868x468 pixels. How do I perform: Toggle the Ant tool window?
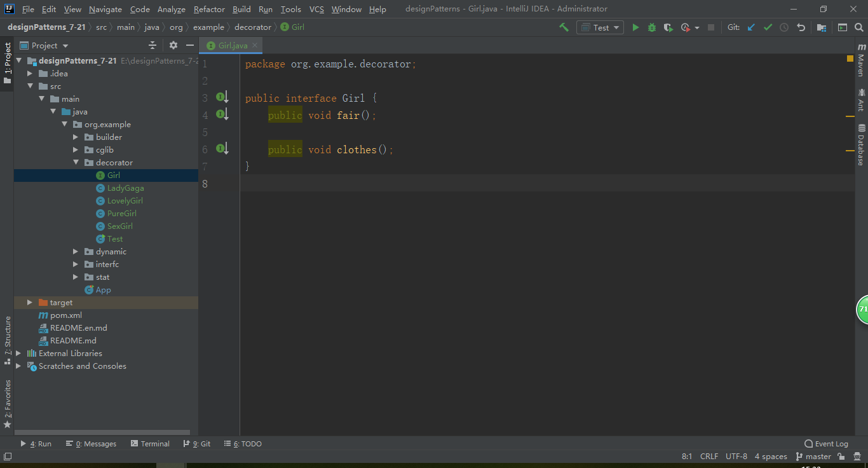[861, 99]
